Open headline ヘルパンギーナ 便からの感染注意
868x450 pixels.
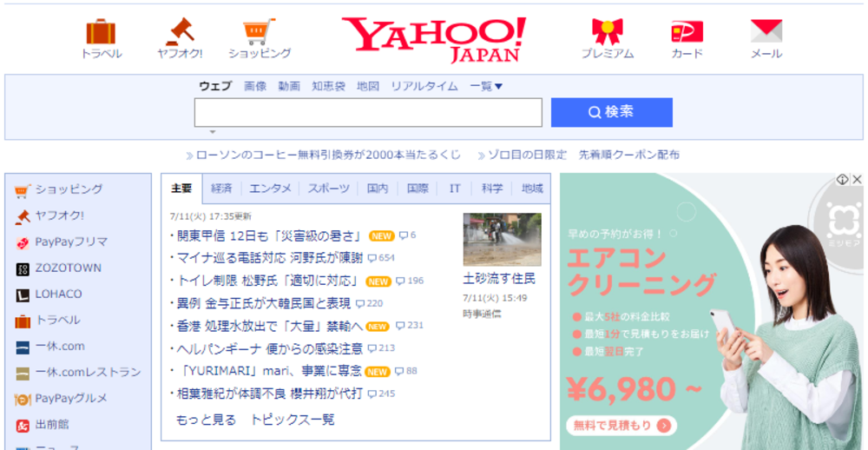pos(270,348)
